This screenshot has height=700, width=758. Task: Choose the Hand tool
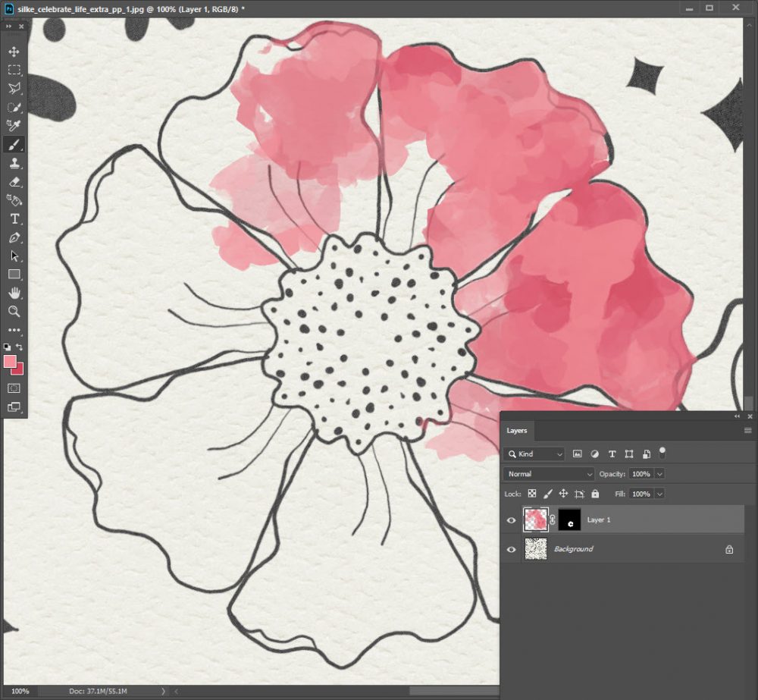(x=14, y=293)
